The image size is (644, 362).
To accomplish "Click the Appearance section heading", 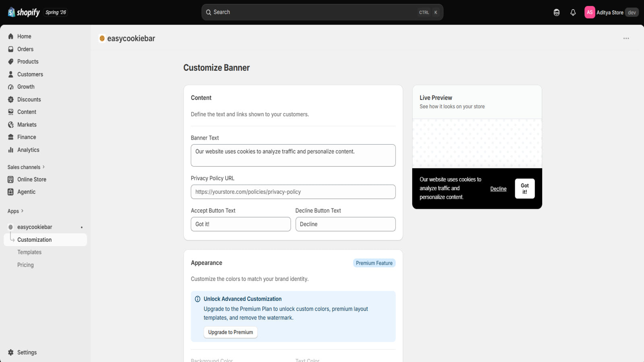I will (x=206, y=263).
